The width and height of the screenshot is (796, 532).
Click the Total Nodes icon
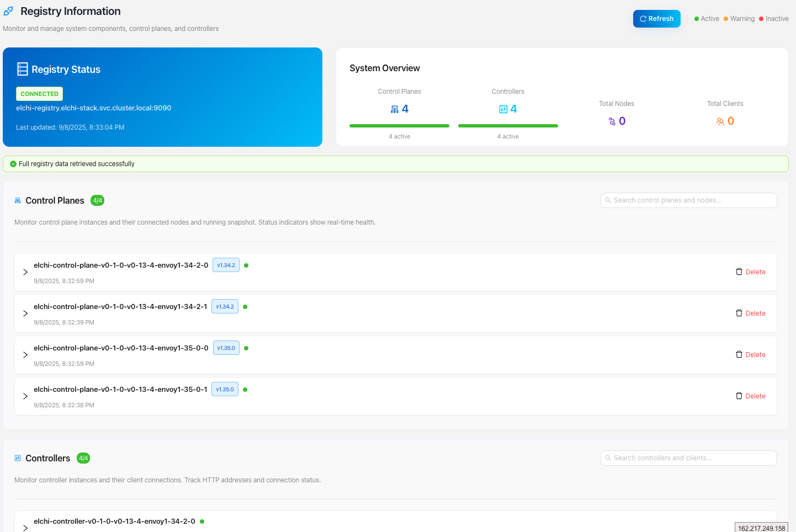611,121
